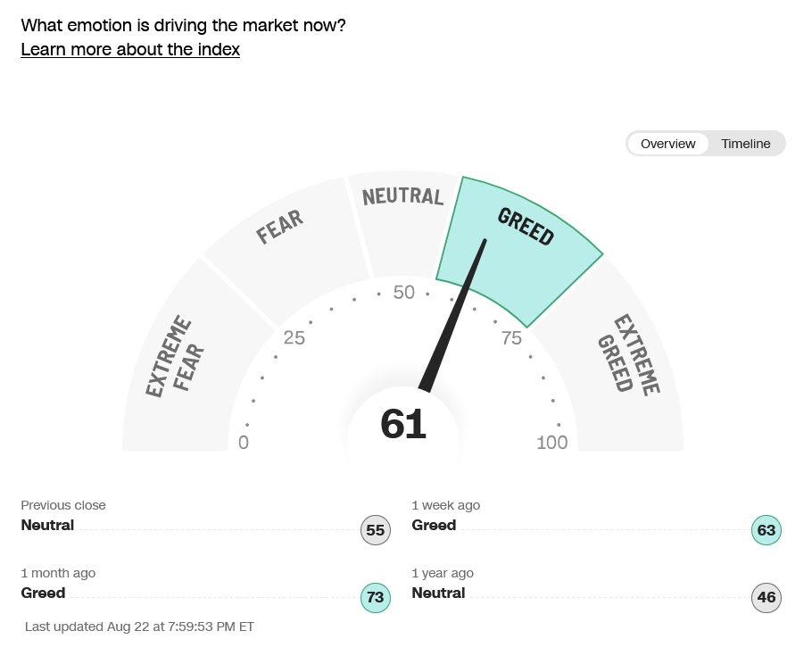Open the 'Learn more about the index' link
Viewport: 812px width, 664px height.
pos(130,49)
